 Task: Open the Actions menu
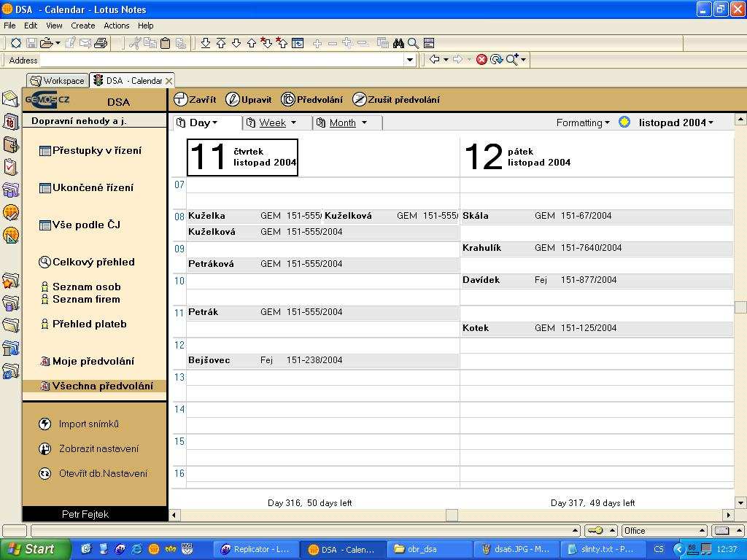tap(116, 26)
